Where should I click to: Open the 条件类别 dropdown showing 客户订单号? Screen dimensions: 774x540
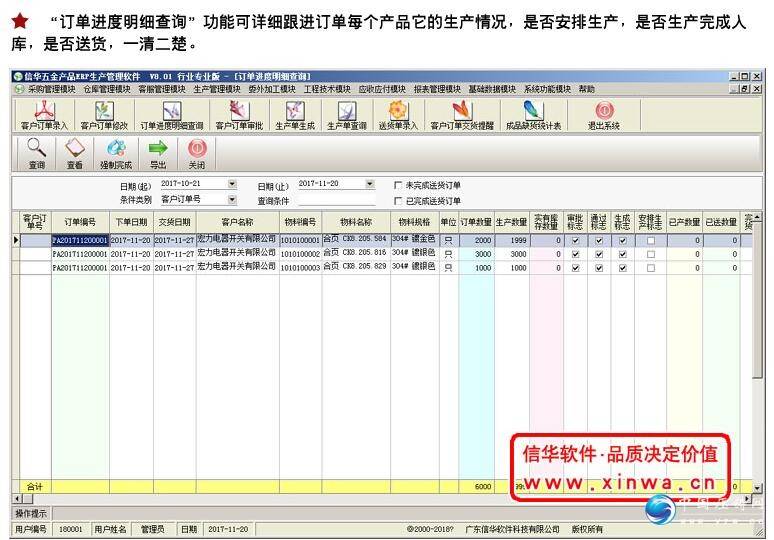232,199
